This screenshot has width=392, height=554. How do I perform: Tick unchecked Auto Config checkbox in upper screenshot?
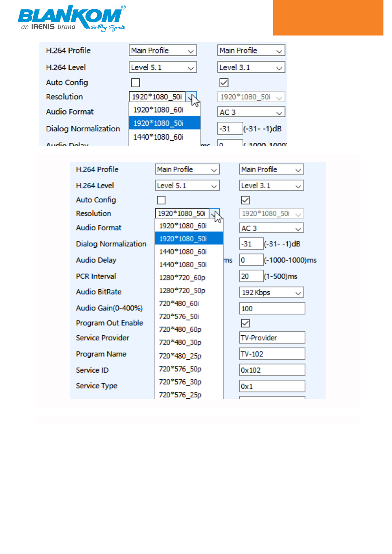tap(135, 83)
